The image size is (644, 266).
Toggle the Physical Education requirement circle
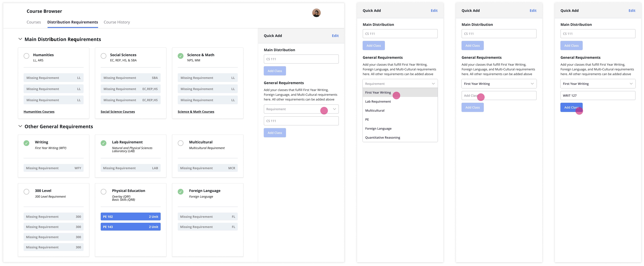tap(104, 192)
